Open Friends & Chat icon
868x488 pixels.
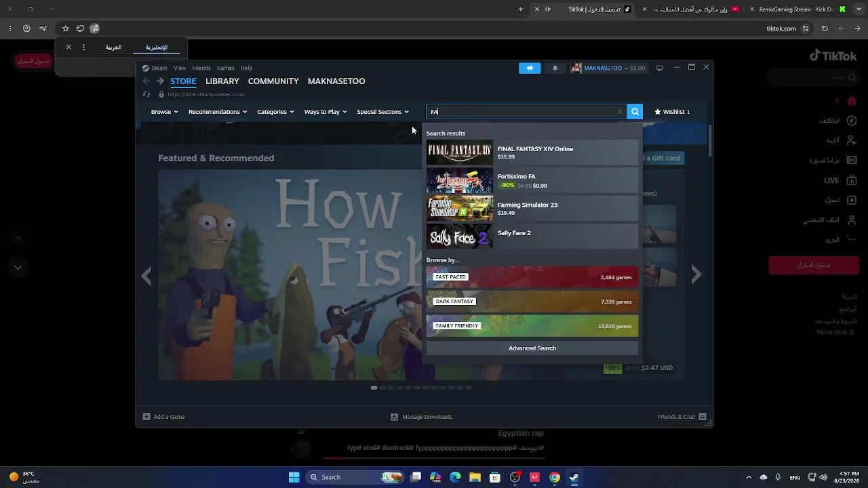[703, 417]
